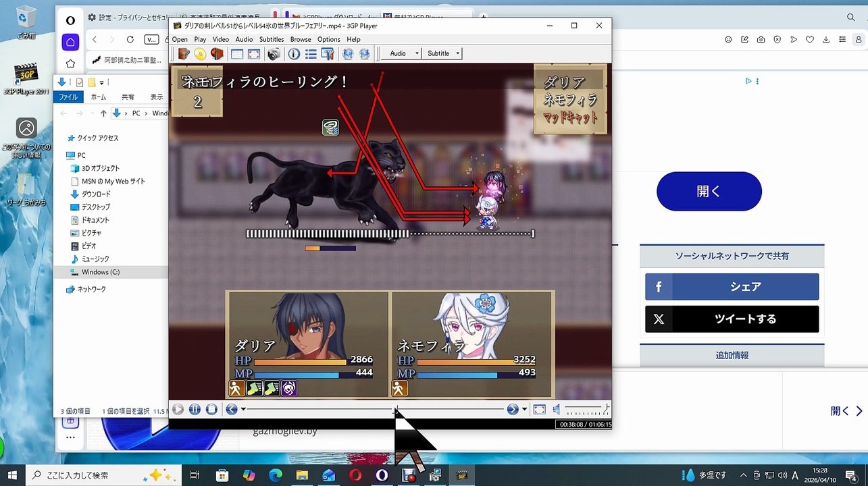
Task: Click the rewind blue arrow button
Action: 232,409
